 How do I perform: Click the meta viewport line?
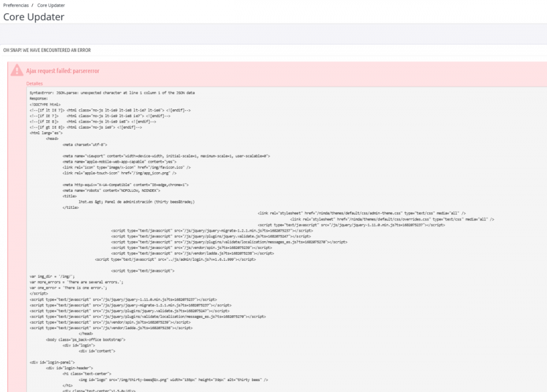(166, 156)
